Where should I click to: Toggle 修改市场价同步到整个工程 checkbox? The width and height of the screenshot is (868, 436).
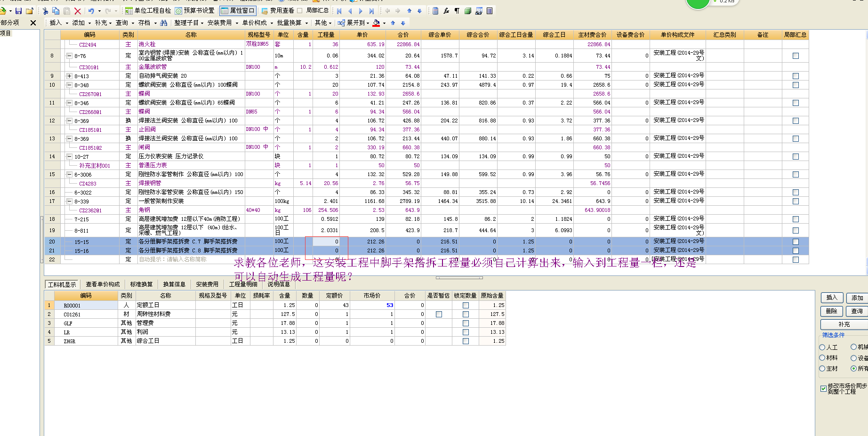point(823,388)
